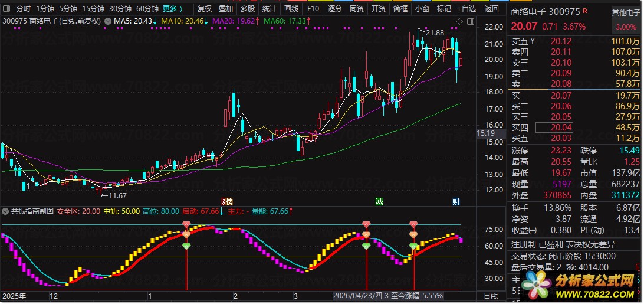Click the 画线 drawing tool
644x304 pixels.
click(x=291, y=9)
